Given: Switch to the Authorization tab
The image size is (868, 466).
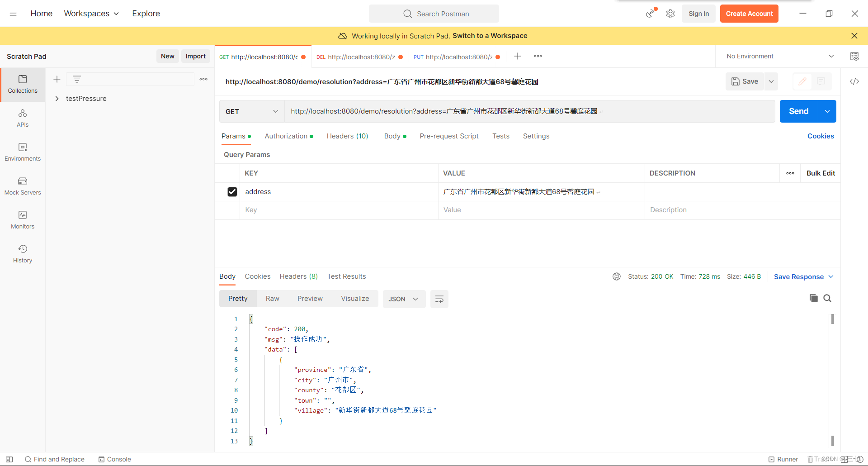Looking at the screenshot, I should pos(289,136).
